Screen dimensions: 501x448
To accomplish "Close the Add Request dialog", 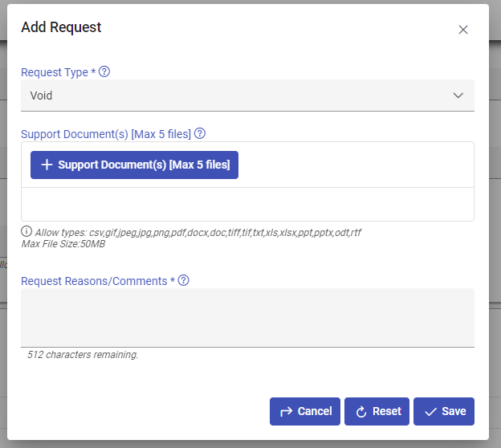I will 462,30.
